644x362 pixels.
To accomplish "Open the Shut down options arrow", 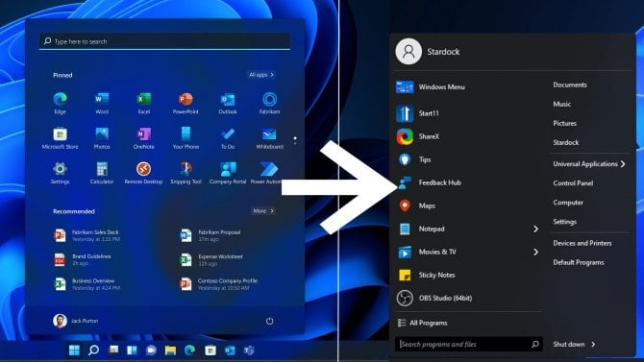I will click(593, 345).
